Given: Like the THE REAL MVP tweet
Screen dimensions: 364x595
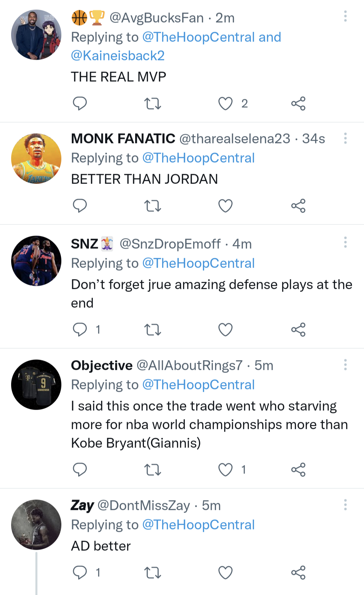Looking at the screenshot, I should [225, 103].
